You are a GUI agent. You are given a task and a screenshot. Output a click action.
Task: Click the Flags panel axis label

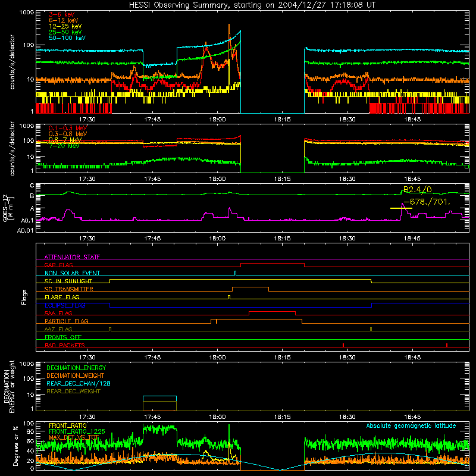coord(24,297)
